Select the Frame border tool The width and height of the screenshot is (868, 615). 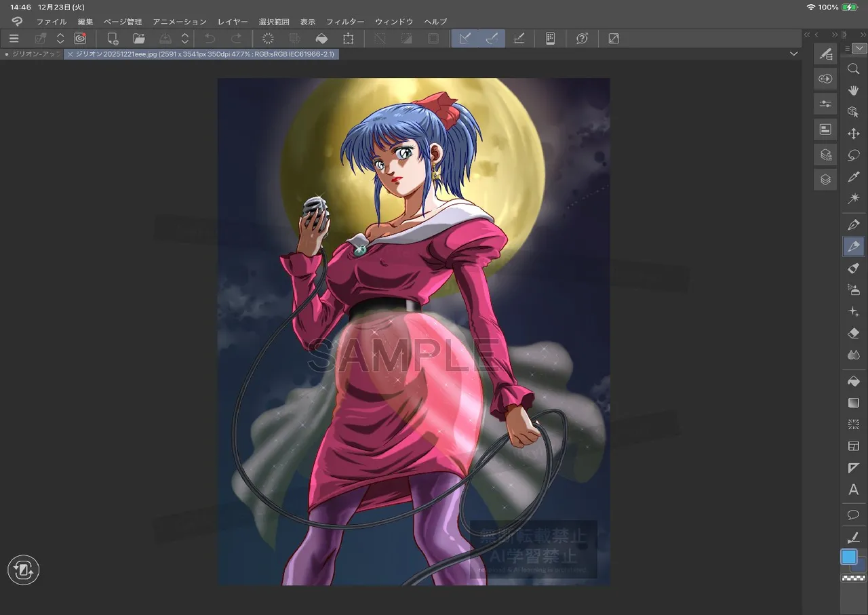pyautogui.click(x=853, y=446)
